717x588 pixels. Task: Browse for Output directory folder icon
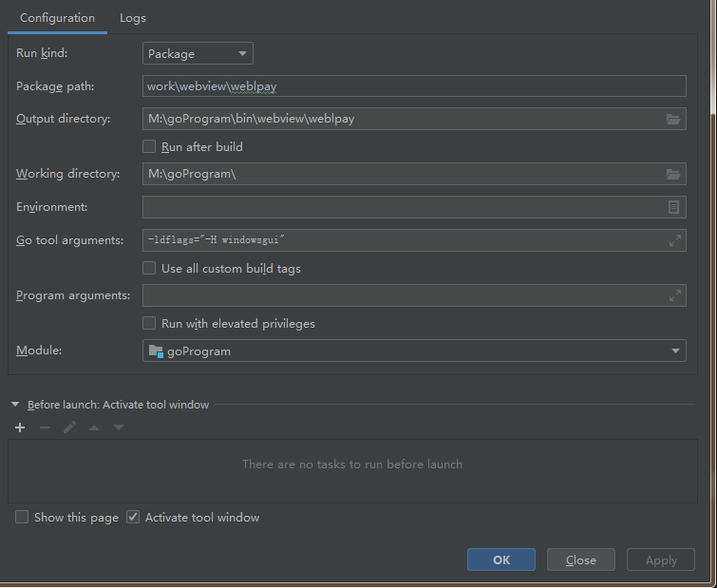point(673,119)
